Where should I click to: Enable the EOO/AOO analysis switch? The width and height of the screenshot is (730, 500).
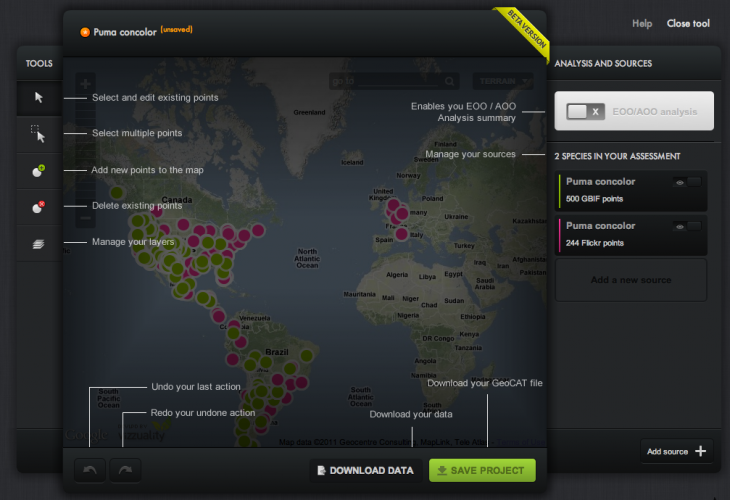click(x=584, y=112)
